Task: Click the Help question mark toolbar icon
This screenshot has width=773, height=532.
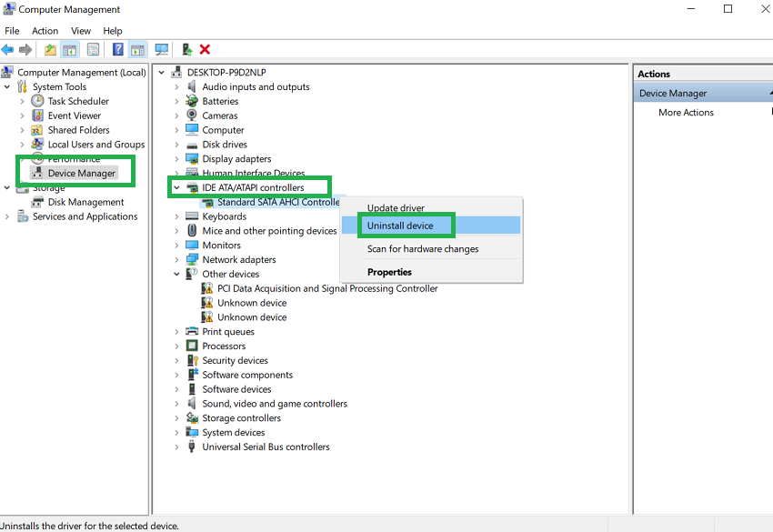Action: click(117, 49)
